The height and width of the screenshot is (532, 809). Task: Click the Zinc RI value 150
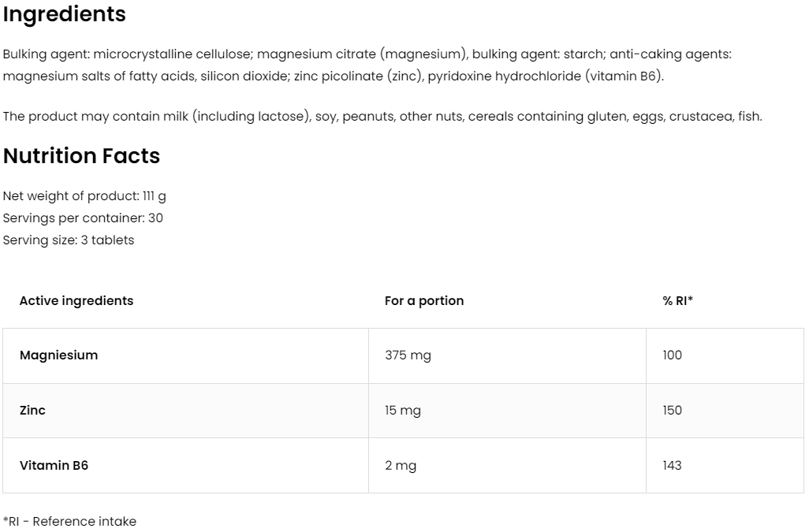672,411
